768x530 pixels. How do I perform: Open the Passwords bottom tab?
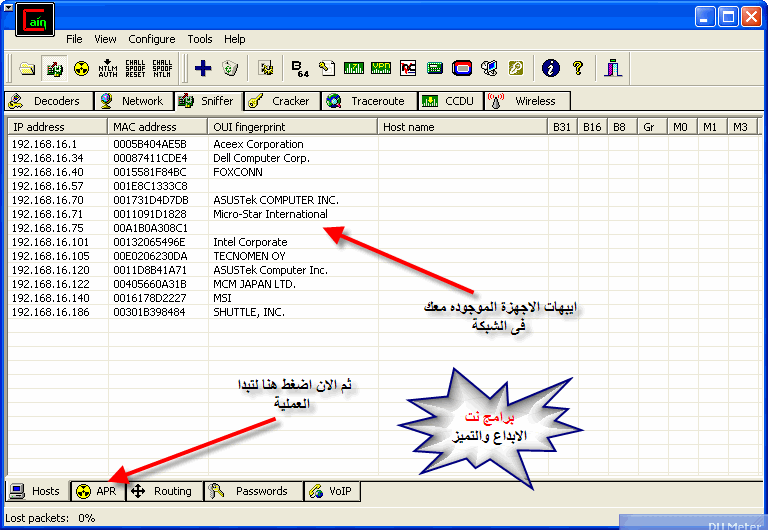(x=253, y=491)
